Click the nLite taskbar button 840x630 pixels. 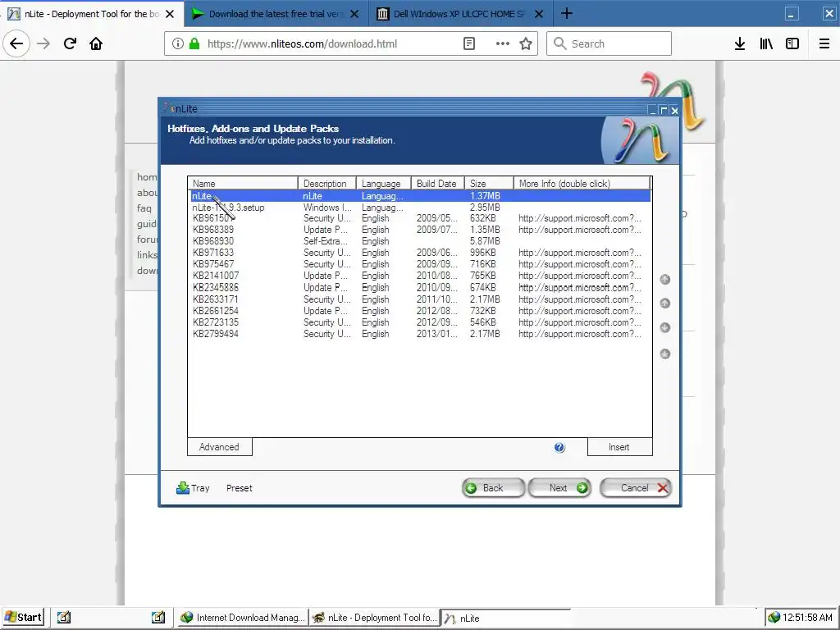click(504, 619)
